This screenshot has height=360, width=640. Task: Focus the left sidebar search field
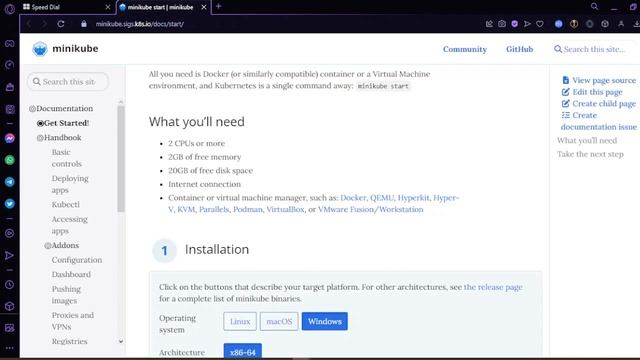[68, 82]
